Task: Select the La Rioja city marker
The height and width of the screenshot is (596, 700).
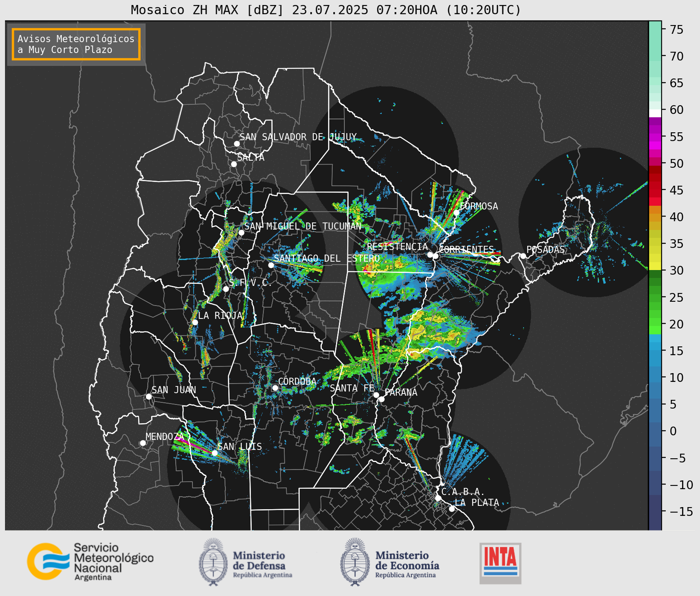Action: tap(195, 322)
